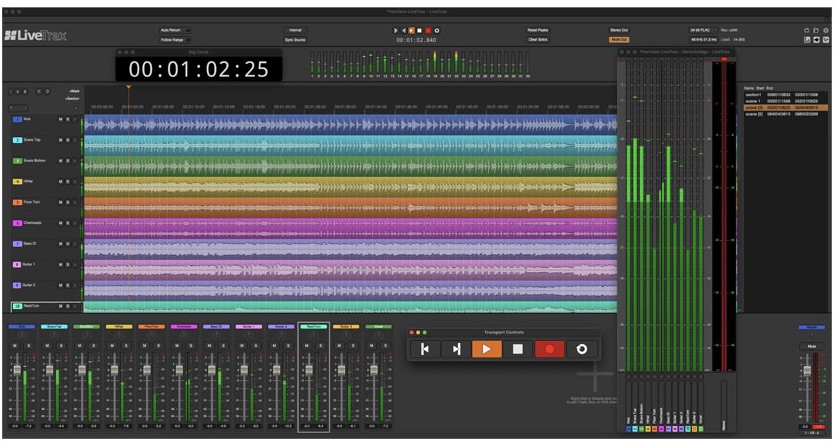Click the Big Clock time display
Screen dimensions: 838x445
198,69
